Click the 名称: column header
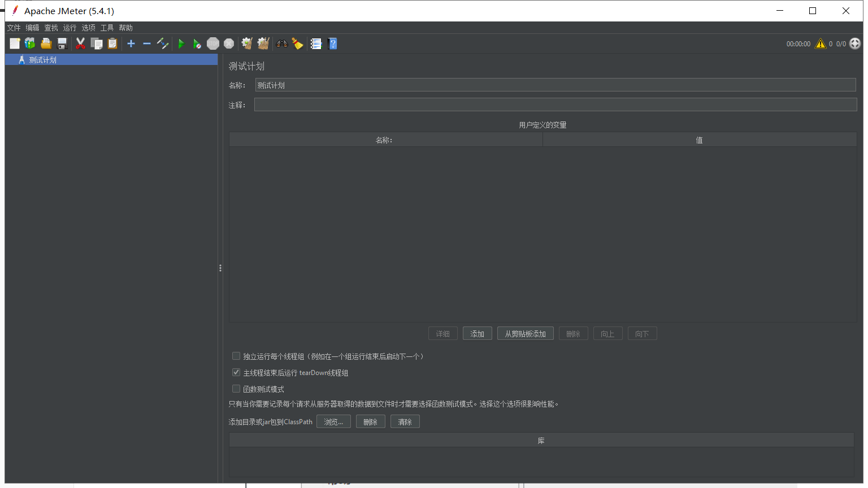 [386, 140]
